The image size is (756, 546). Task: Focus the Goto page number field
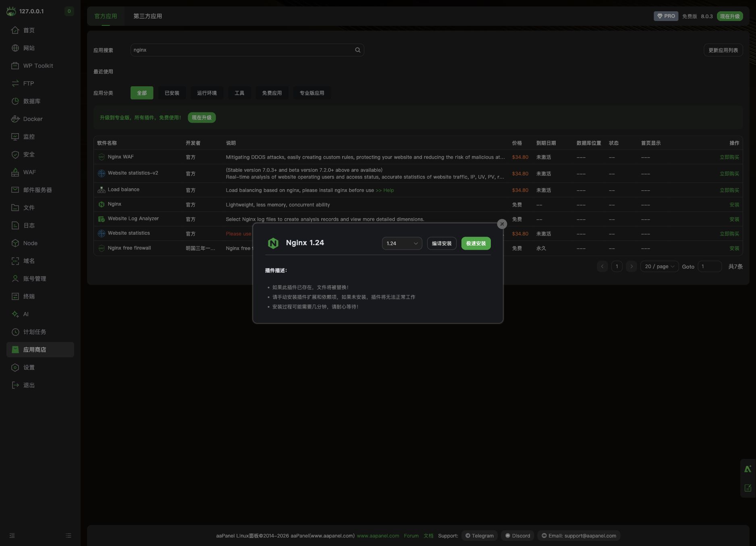click(x=710, y=267)
